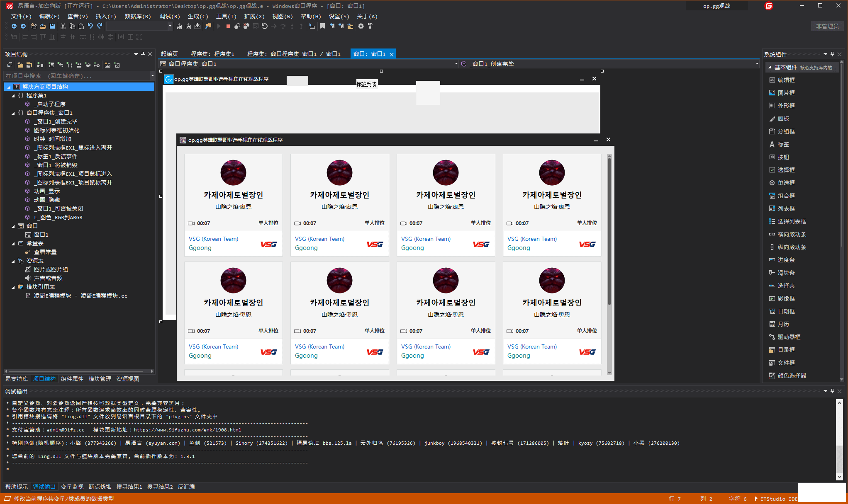
Task: Click the 非管理员 button
Action: click(827, 26)
